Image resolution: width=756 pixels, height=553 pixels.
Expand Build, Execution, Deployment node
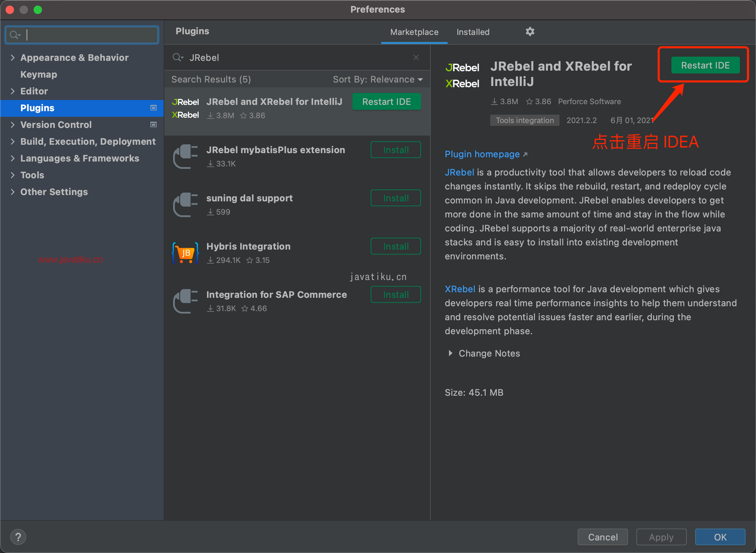13,142
